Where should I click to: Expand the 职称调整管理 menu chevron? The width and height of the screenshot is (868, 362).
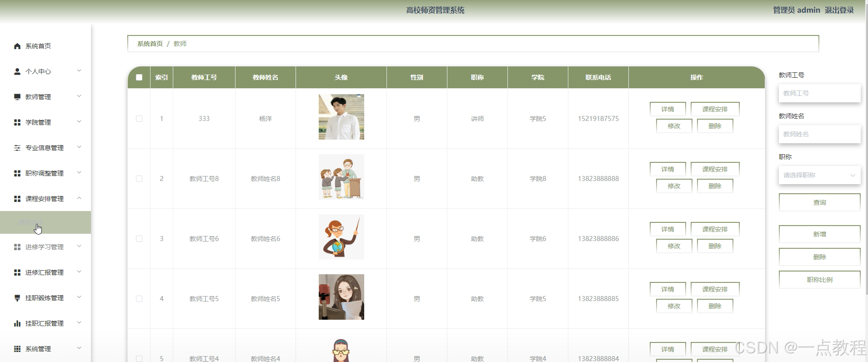click(x=79, y=172)
